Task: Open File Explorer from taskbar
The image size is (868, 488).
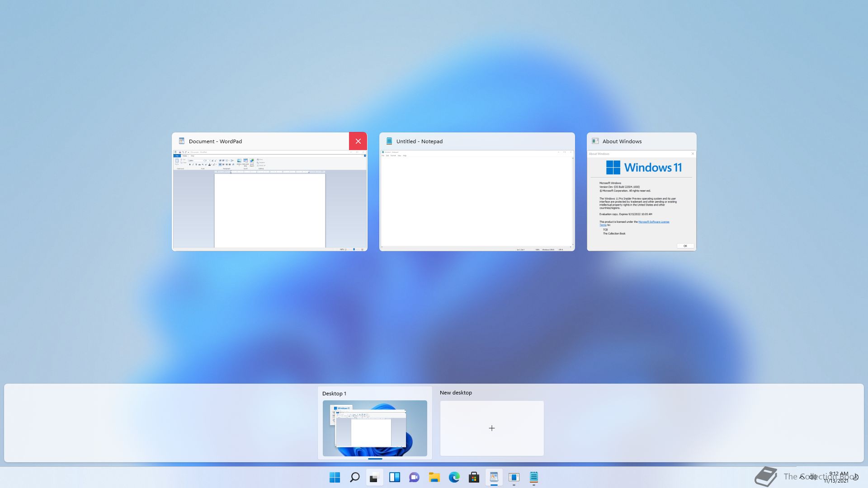Action: pyautogui.click(x=434, y=477)
